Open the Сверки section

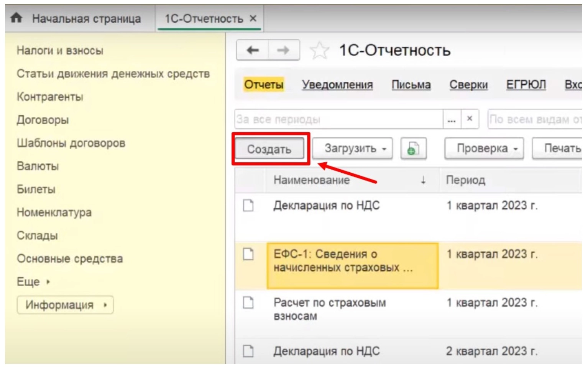point(468,85)
